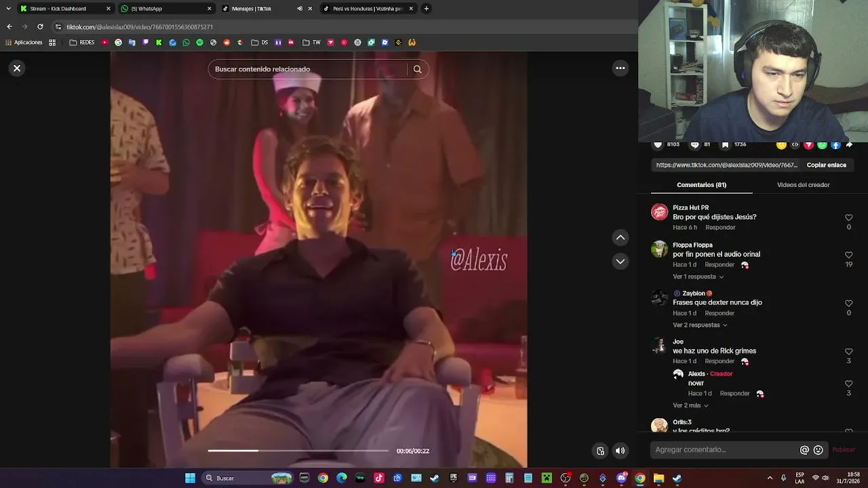Reply to the Floppa Floppa comment
Image resolution: width=868 pixels, height=488 pixels.
point(719,265)
